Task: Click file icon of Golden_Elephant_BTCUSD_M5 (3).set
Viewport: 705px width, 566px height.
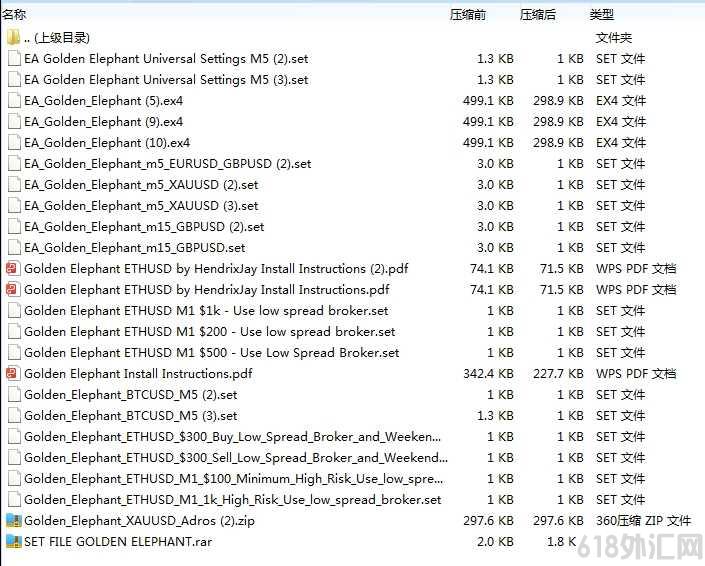Action: tap(14, 416)
